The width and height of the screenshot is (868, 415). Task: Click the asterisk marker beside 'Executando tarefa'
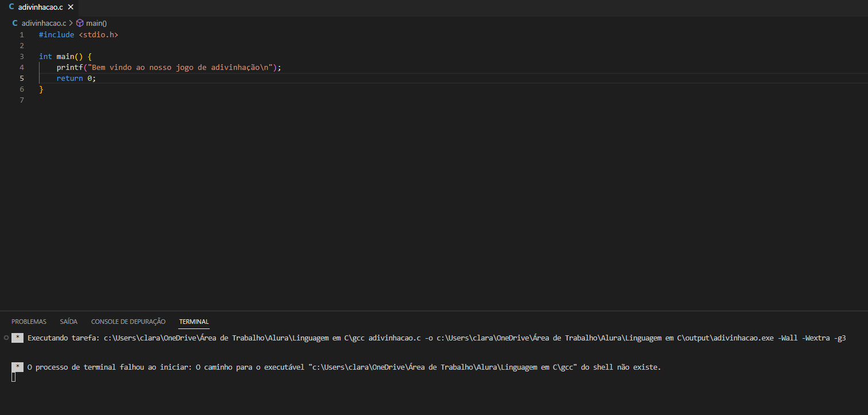18,338
